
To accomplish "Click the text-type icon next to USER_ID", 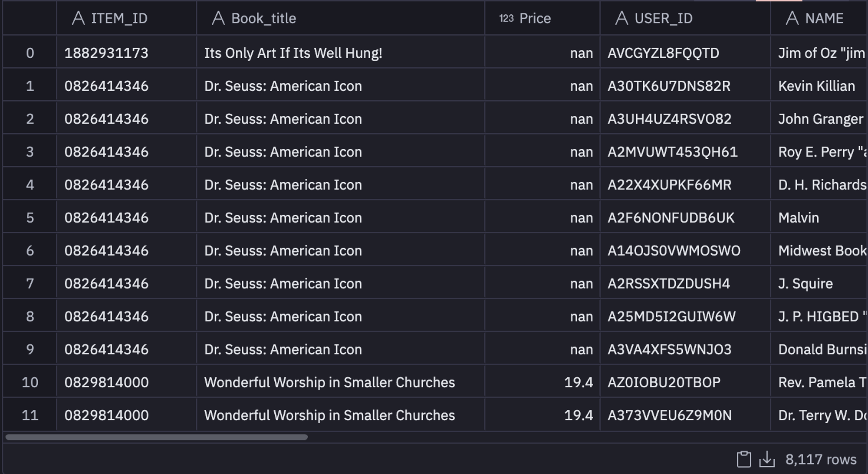I will pos(621,18).
